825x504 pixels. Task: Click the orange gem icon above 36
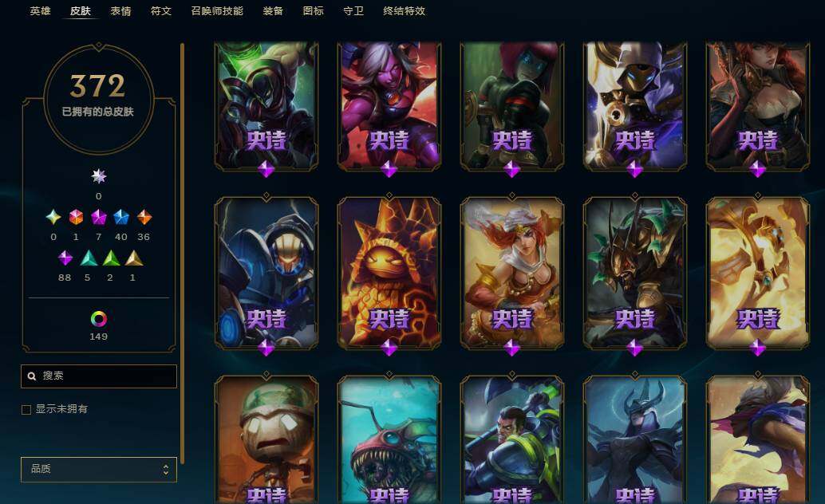[144, 217]
